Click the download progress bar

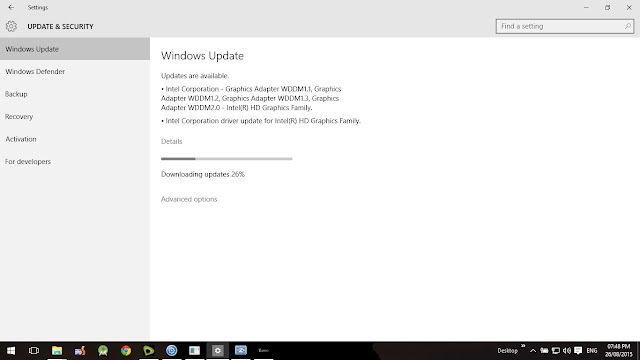pos(227,159)
